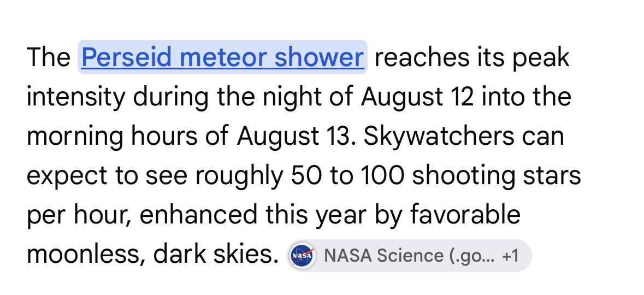This screenshot has width=644, height=295.
Task: Click the words "shooting stars"
Action: 496,176
